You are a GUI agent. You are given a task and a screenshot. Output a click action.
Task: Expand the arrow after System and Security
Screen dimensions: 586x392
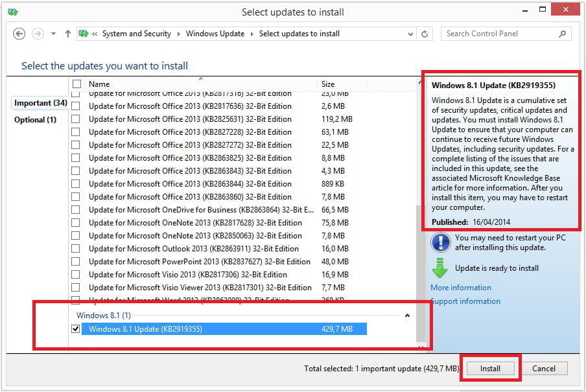point(178,34)
